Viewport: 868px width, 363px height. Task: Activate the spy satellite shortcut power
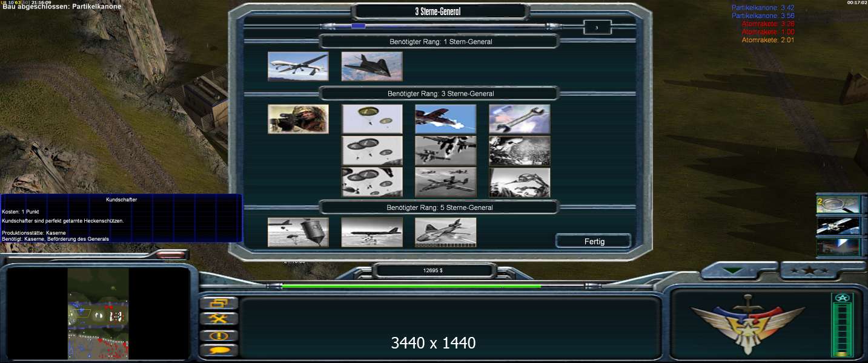[x=838, y=226]
